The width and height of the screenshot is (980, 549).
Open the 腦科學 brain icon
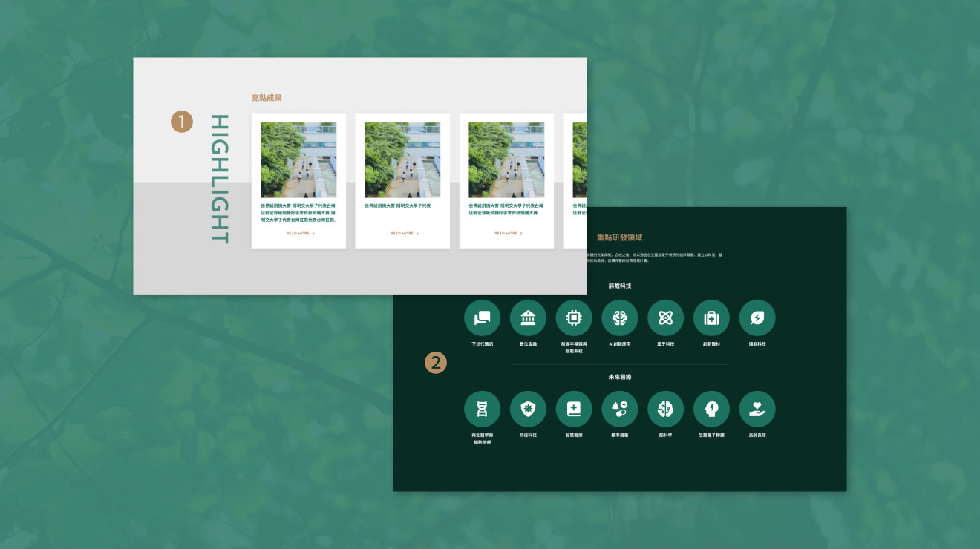(666, 410)
